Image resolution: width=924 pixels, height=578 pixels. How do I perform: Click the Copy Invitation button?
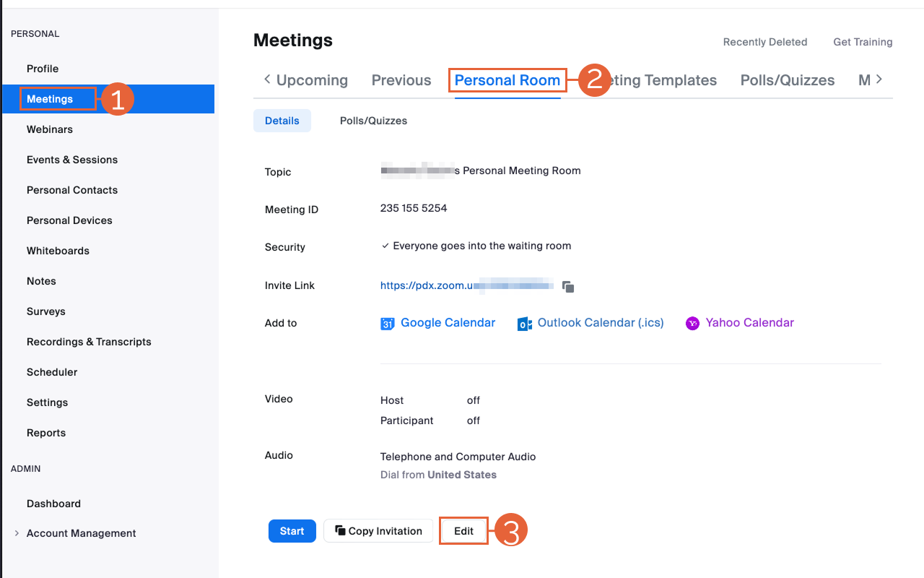click(378, 531)
